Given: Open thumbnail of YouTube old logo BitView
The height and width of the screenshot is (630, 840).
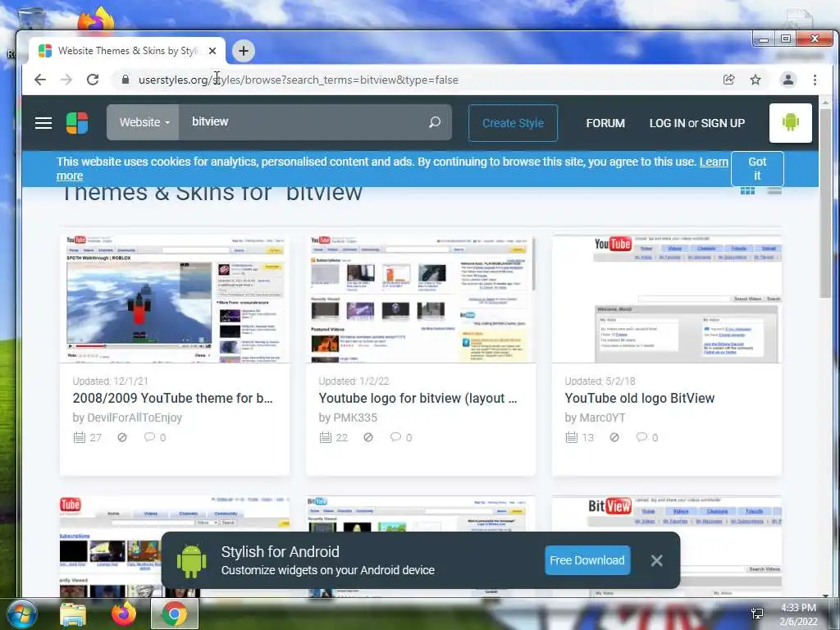Looking at the screenshot, I should [x=666, y=299].
